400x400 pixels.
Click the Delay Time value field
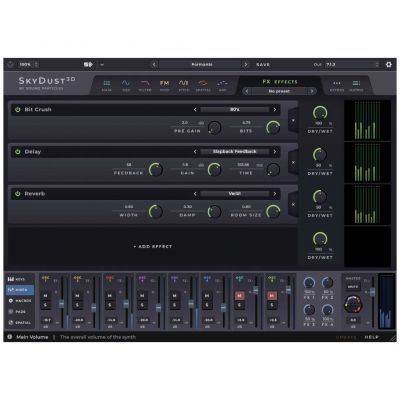pos(244,165)
